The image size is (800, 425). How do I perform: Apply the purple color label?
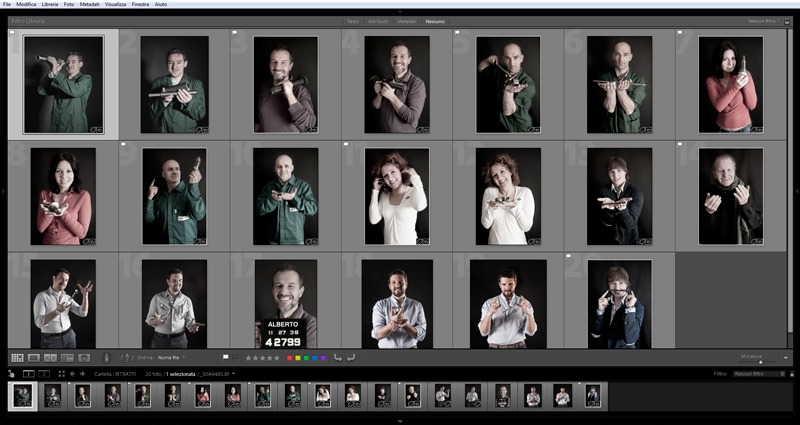pos(323,358)
